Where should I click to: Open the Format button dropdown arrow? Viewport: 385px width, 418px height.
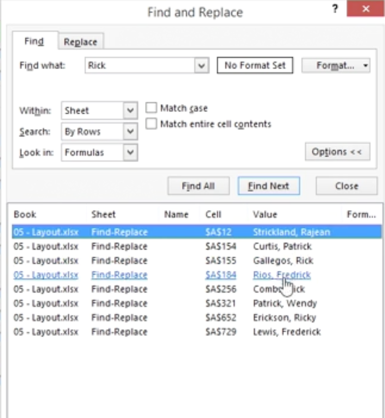pyautogui.click(x=366, y=65)
